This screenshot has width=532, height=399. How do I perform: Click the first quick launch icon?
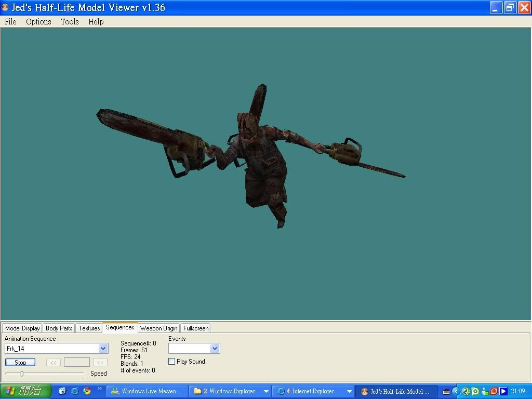tap(62, 391)
